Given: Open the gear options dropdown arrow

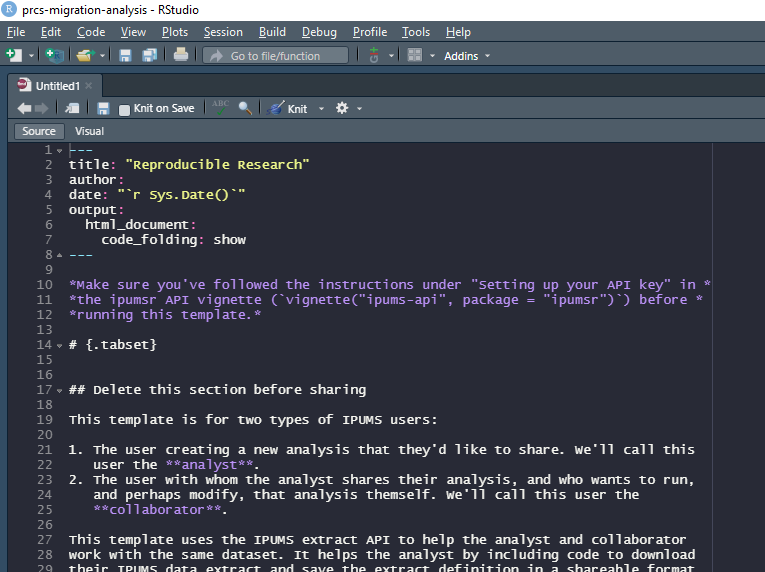Looking at the screenshot, I should point(360,109).
